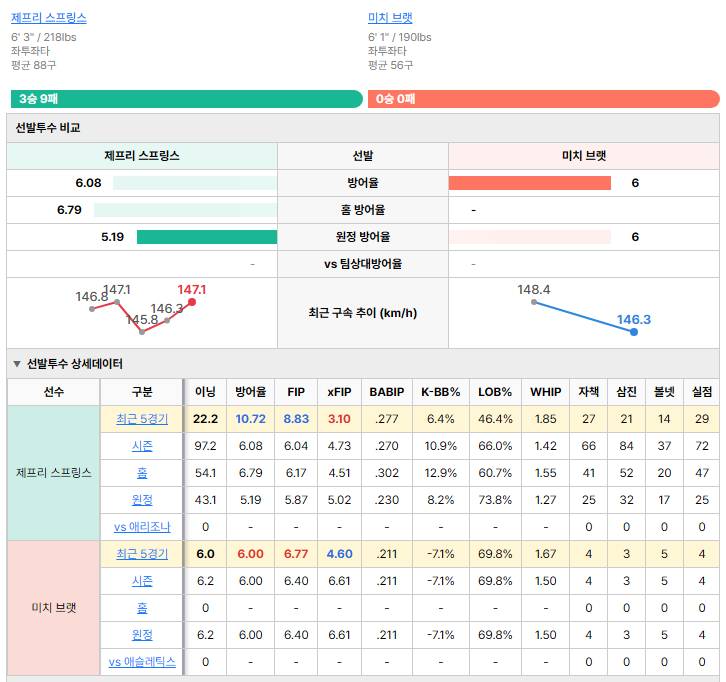726x682 pixels.
Task: Click the 1.85 WHIP cell
Action: click(x=545, y=419)
